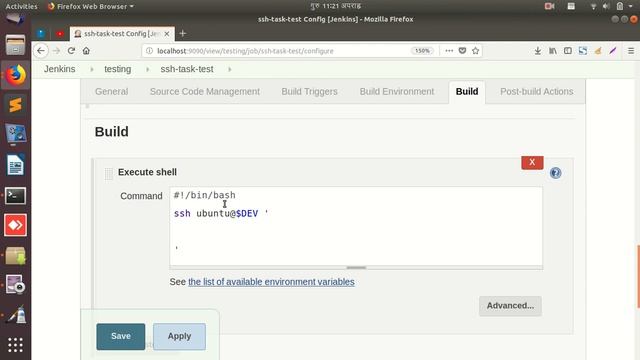Go to testing breadcrumb link
Viewport: 640px width, 360px height.
(x=118, y=69)
